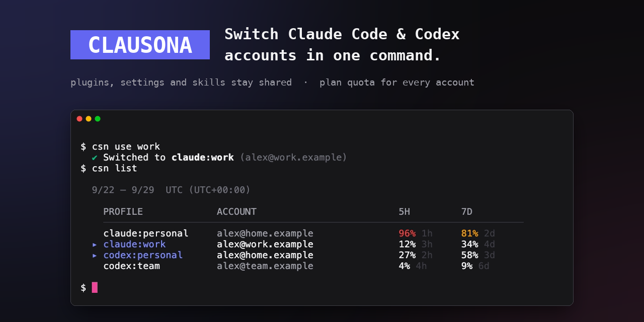Click the yellow minimize dot of terminal

pos(89,119)
